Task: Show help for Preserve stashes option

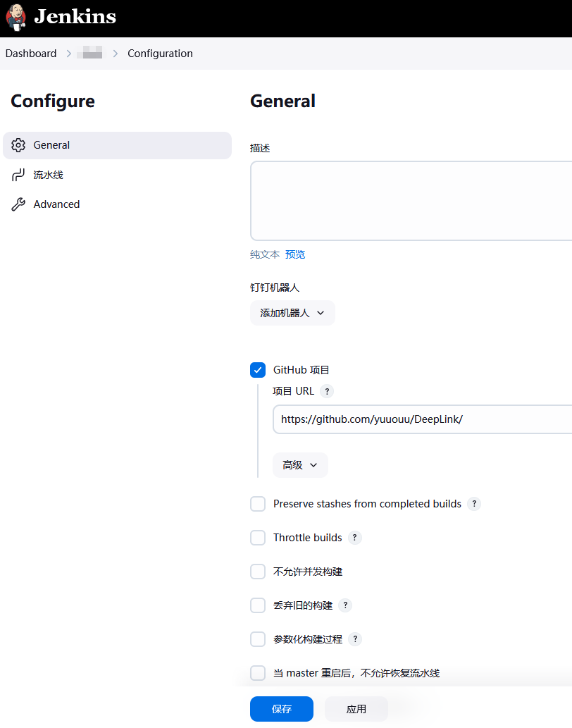Action: 474,504
